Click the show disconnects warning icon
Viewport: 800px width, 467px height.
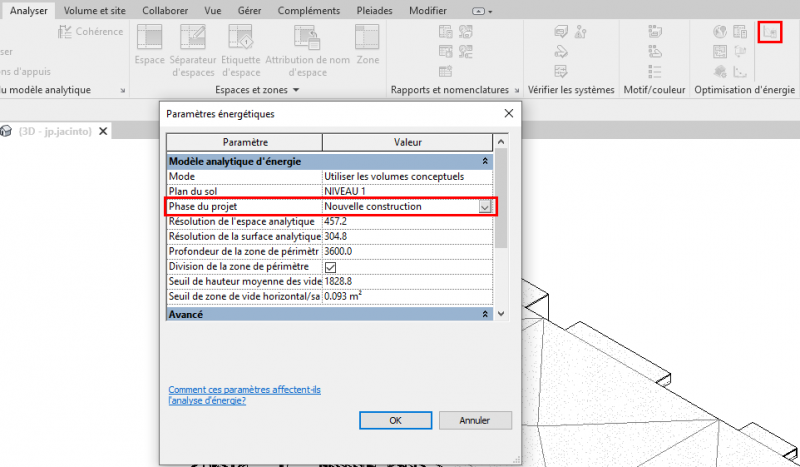(x=581, y=32)
